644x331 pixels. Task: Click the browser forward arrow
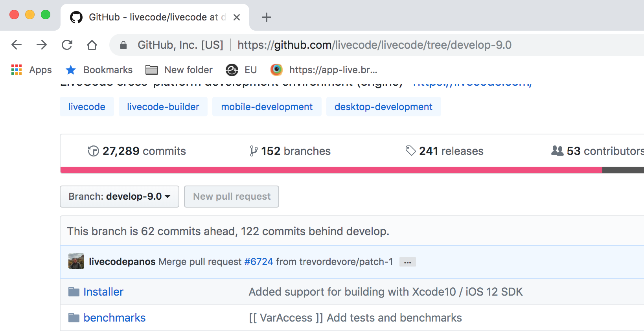tap(42, 45)
